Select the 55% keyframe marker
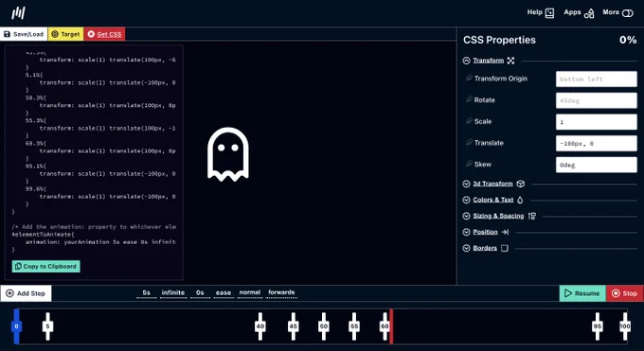This screenshot has height=351, width=644. coord(354,326)
